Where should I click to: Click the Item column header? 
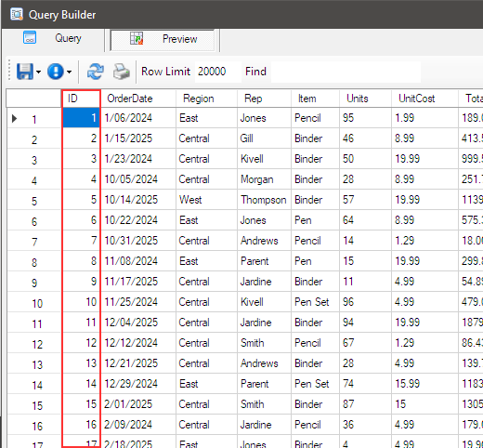pyautogui.click(x=315, y=99)
